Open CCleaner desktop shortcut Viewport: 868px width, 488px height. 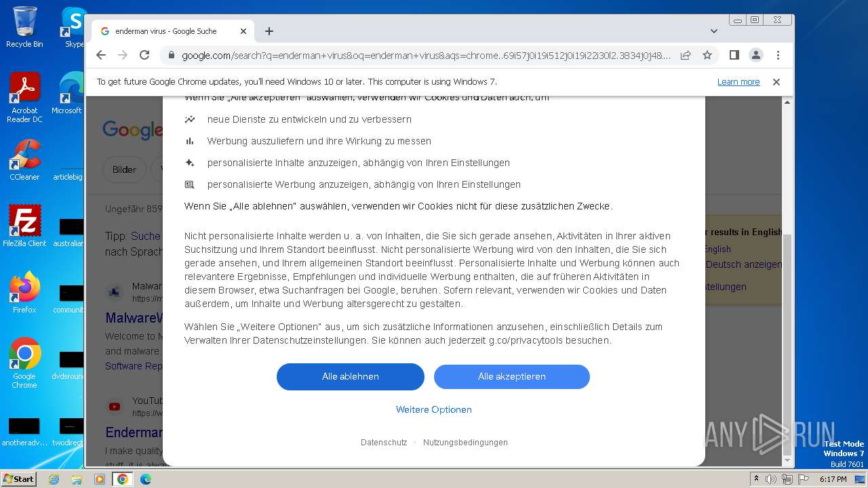24,161
